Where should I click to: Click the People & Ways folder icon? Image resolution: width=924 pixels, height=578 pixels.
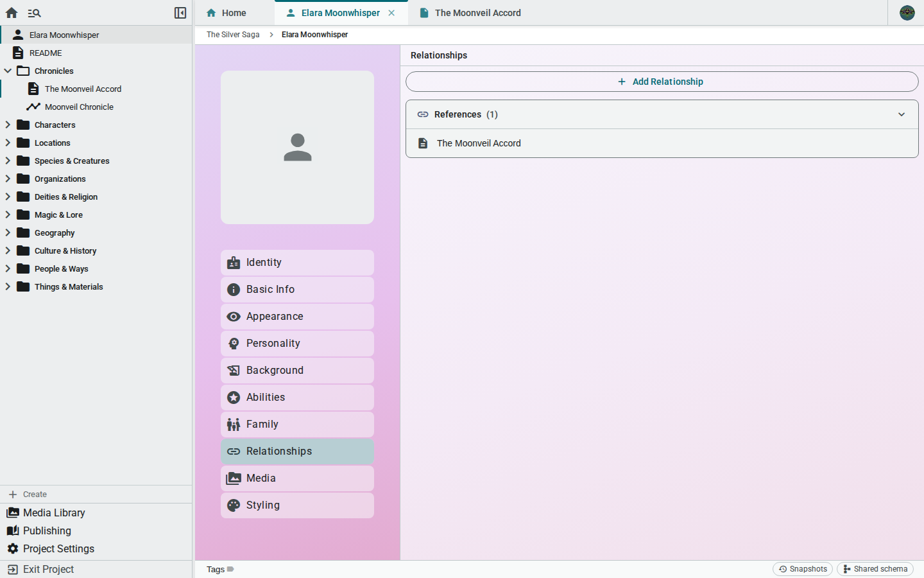[x=23, y=268]
